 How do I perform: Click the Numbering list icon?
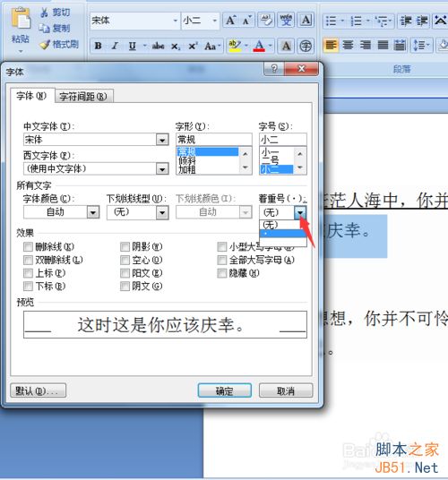pyautogui.click(x=356, y=21)
